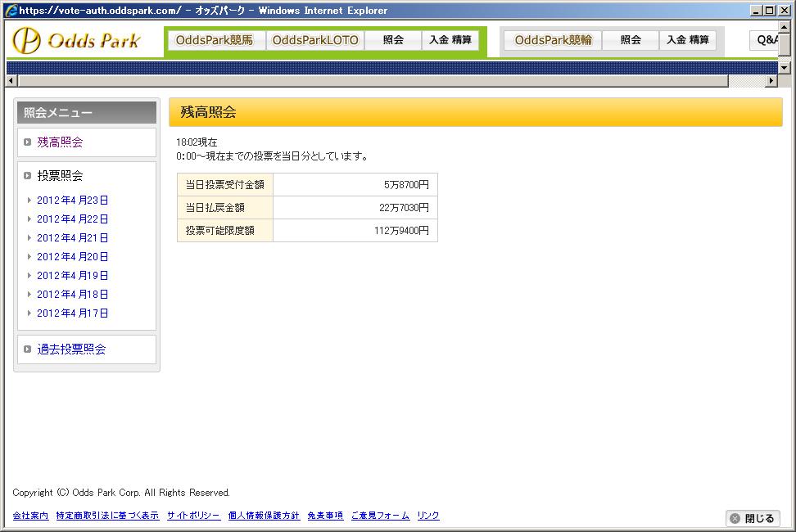Click the 投票可能限度額 label cell
The width and height of the screenshot is (796, 532).
pos(225,230)
